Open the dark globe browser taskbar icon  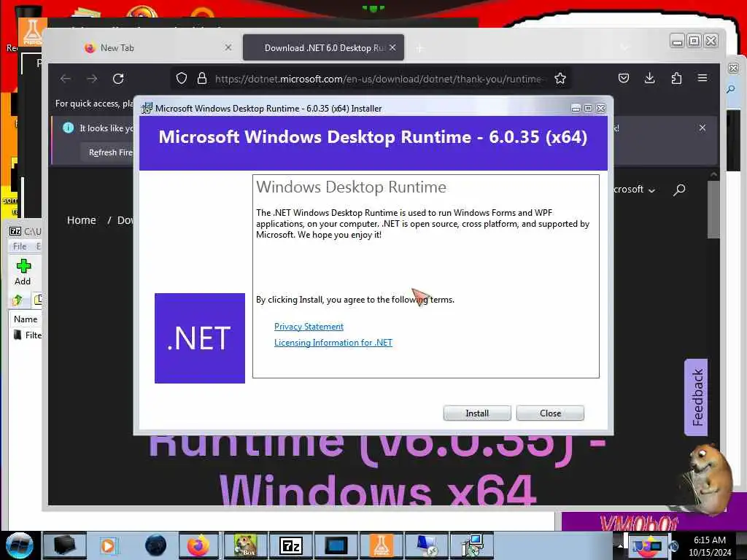[x=155, y=545]
